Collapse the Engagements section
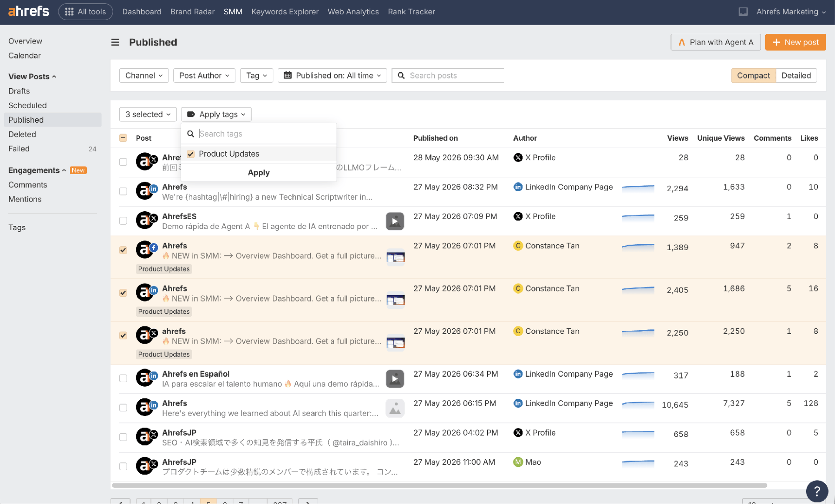The height and width of the screenshot is (504, 835). point(37,170)
